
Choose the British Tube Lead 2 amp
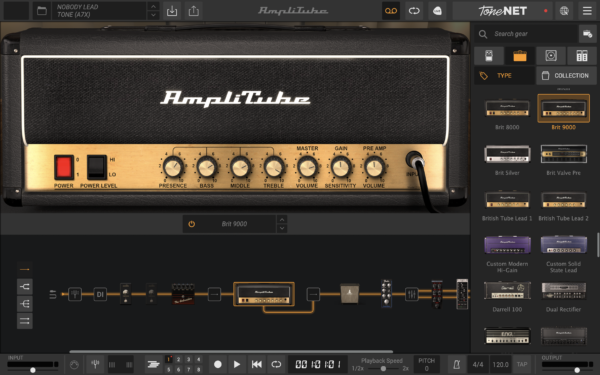click(563, 200)
